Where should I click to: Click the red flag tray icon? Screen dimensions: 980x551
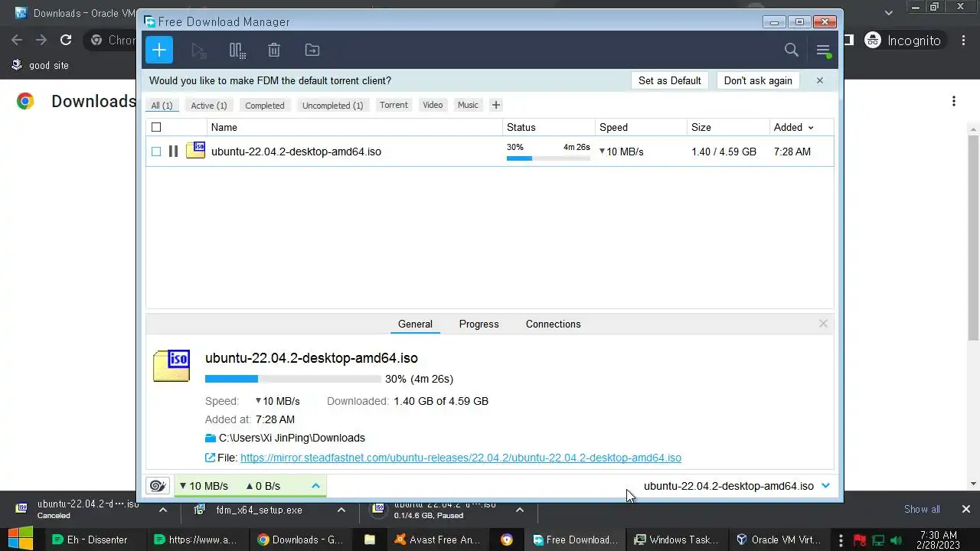(x=860, y=540)
